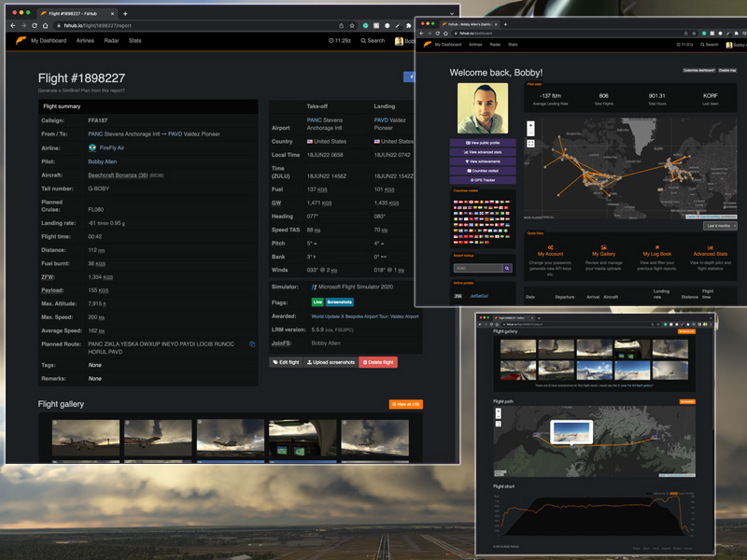Toggle fullscreen on the Flight path map

pyautogui.click(x=499, y=424)
